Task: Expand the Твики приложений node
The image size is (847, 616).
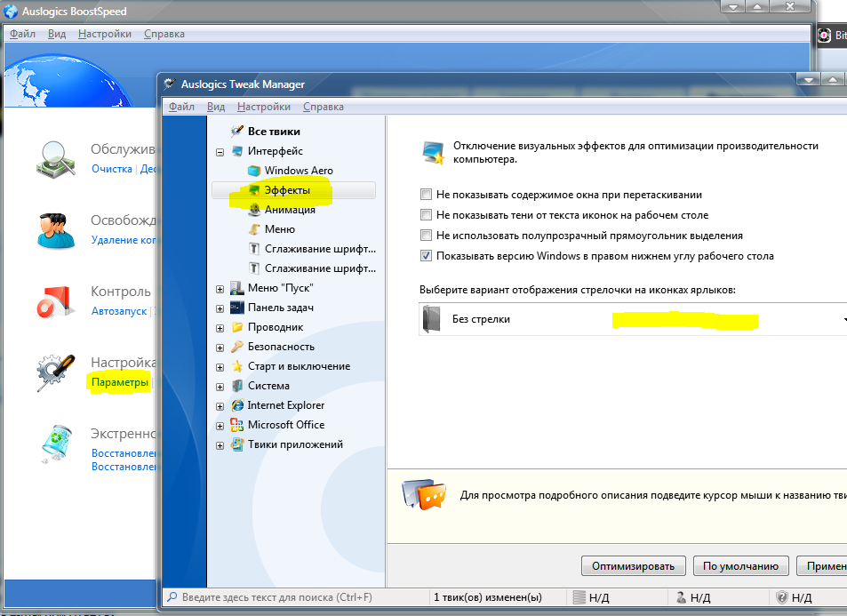Action: [x=220, y=446]
